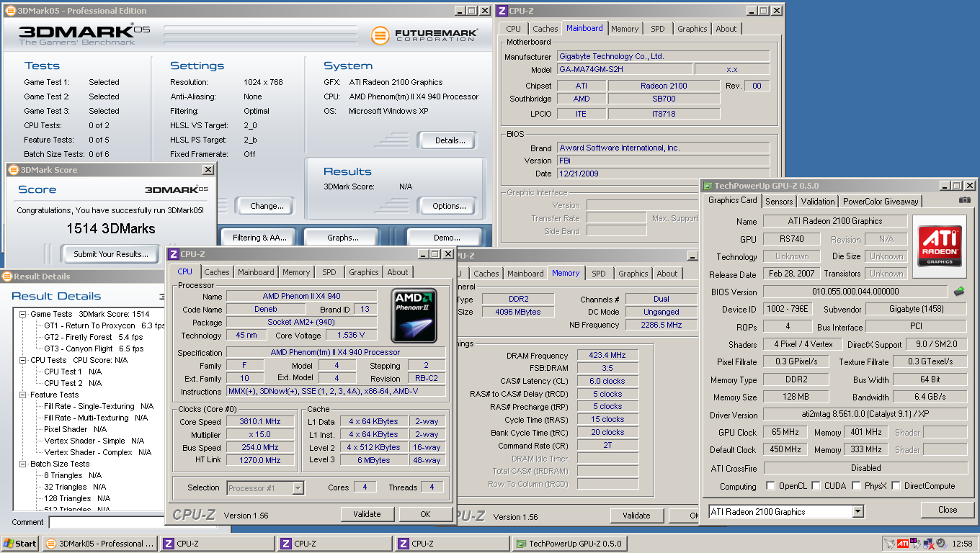Click the BIOS version save chip icon
This screenshot has height=553, width=980.
coord(959,292)
